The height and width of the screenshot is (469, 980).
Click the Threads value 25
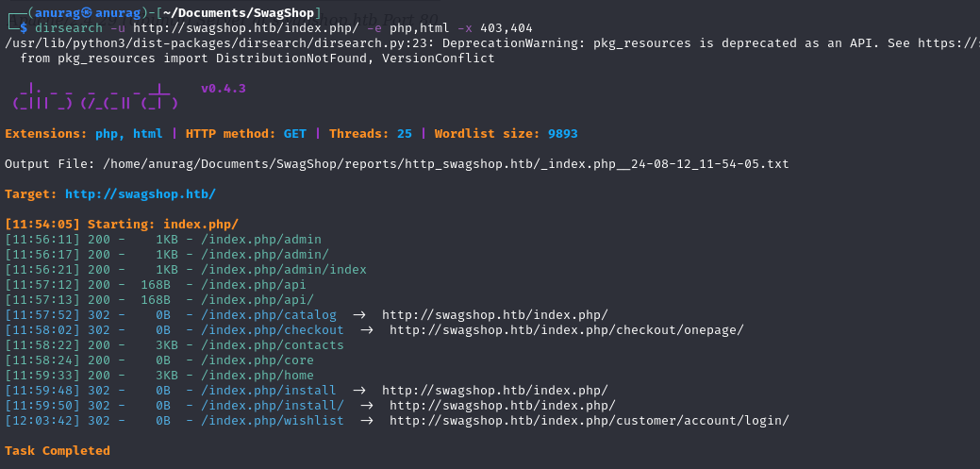[404, 133]
